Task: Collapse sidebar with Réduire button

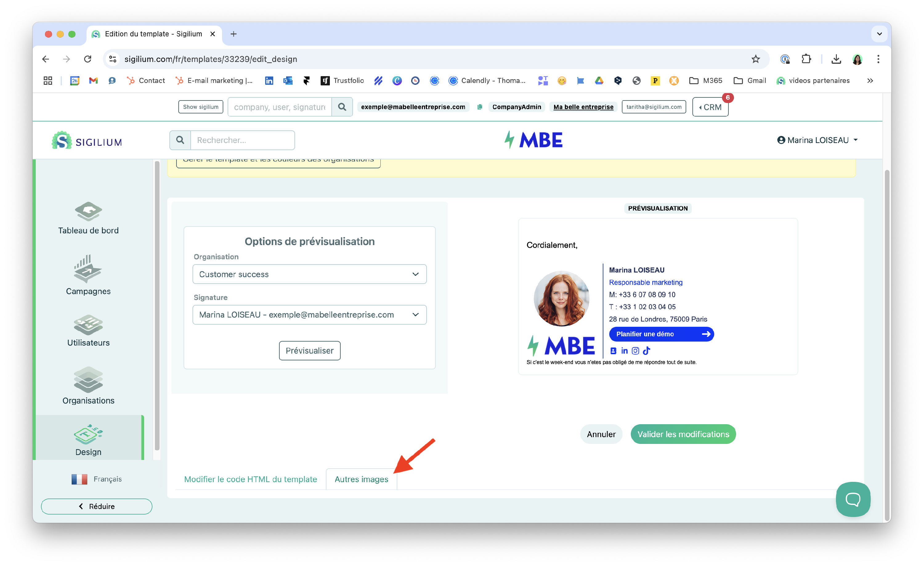Action: [x=97, y=506]
